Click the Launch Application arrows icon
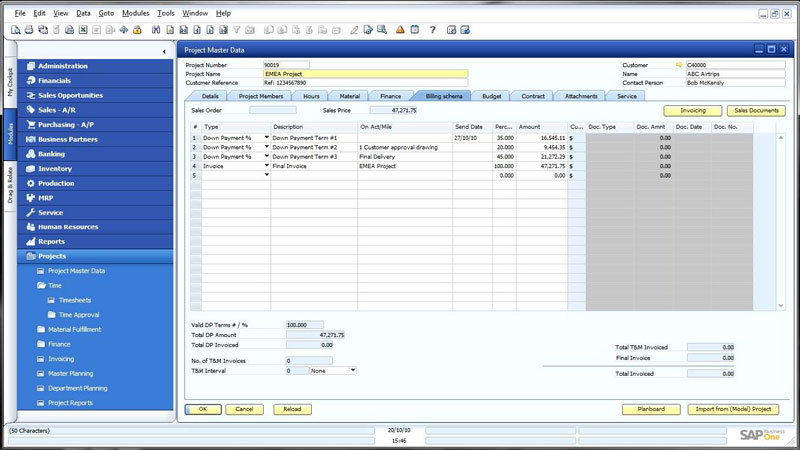This screenshot has width=800, height=450. tap(123, 30)
